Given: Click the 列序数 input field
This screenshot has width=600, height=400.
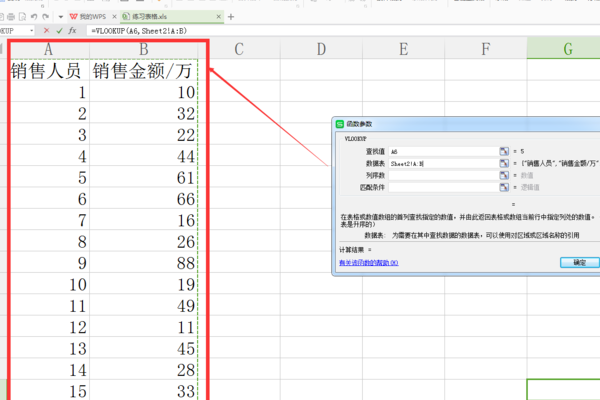Looking at the screenshot, I should click(441, 175).
